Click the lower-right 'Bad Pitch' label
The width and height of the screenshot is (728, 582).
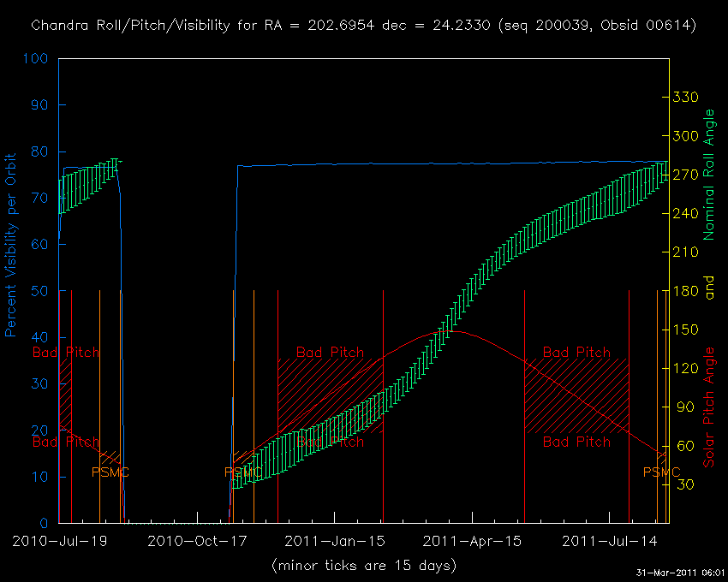point(576,442)
